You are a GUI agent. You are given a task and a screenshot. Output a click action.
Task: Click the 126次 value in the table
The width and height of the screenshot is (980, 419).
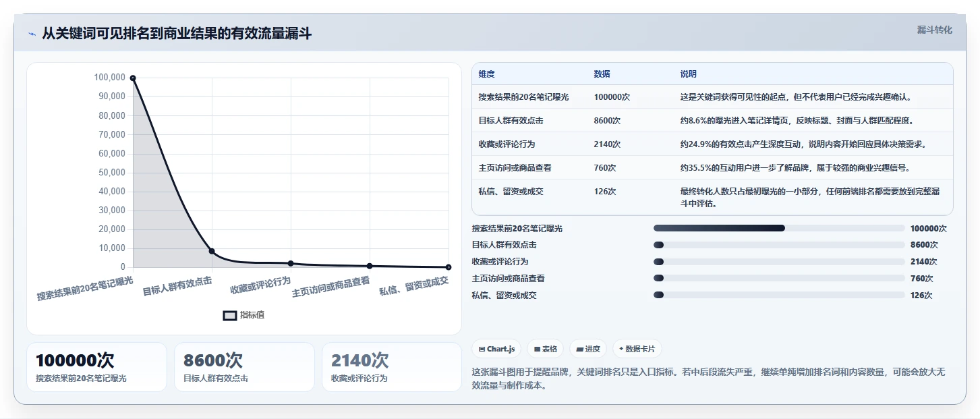pyautogui.click(x=605, y=192)
